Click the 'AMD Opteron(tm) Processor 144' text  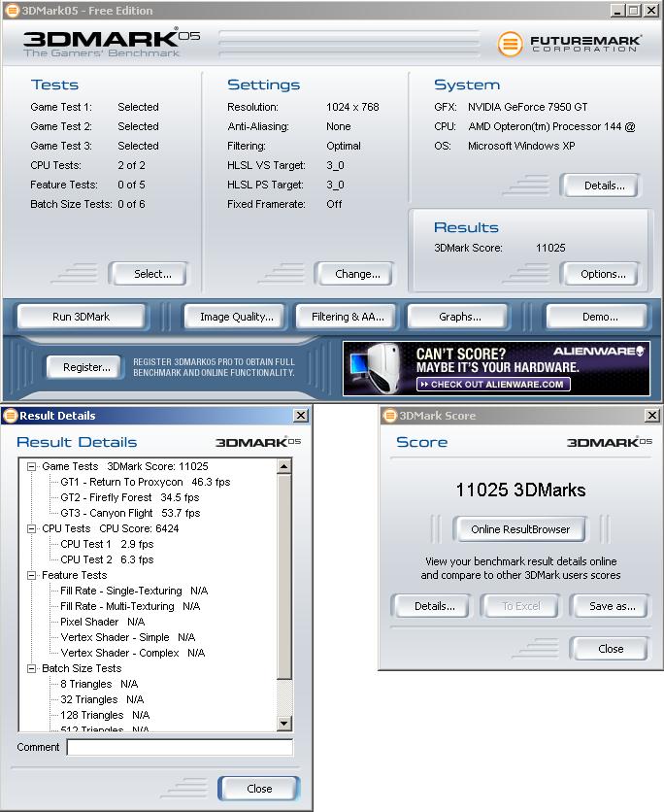(545, 126)
